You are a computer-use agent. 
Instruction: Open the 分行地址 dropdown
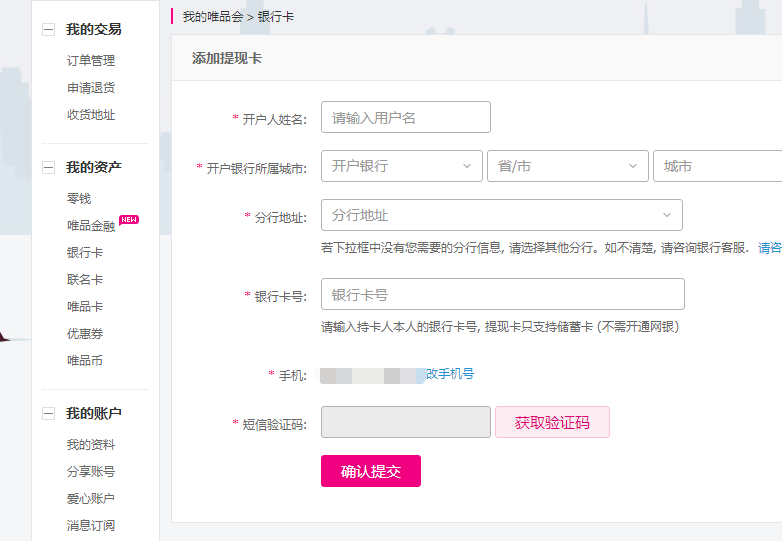[502, 215]
